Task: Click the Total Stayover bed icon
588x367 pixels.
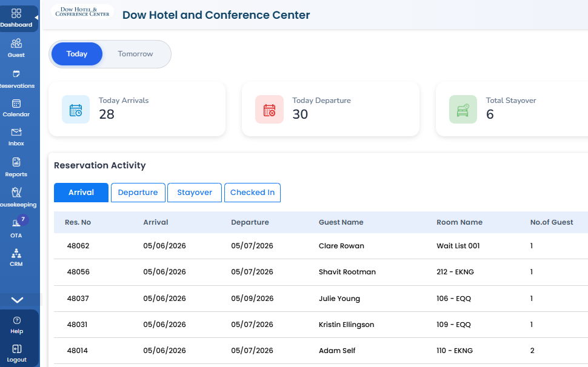Action: 463,110
